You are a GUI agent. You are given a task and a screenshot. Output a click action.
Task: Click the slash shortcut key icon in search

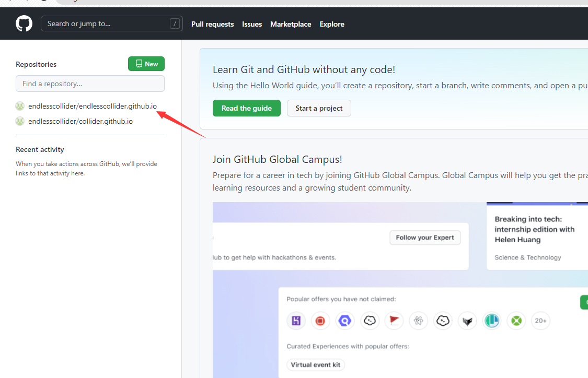(175, 23)
